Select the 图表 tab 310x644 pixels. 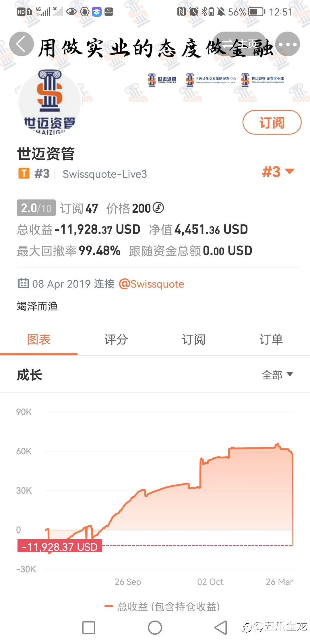[39, 340]
